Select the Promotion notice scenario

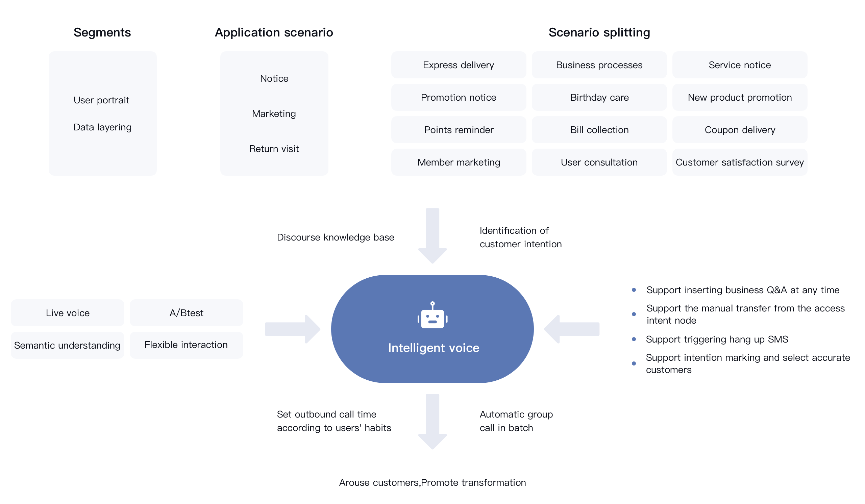click(x=458, y=97)
